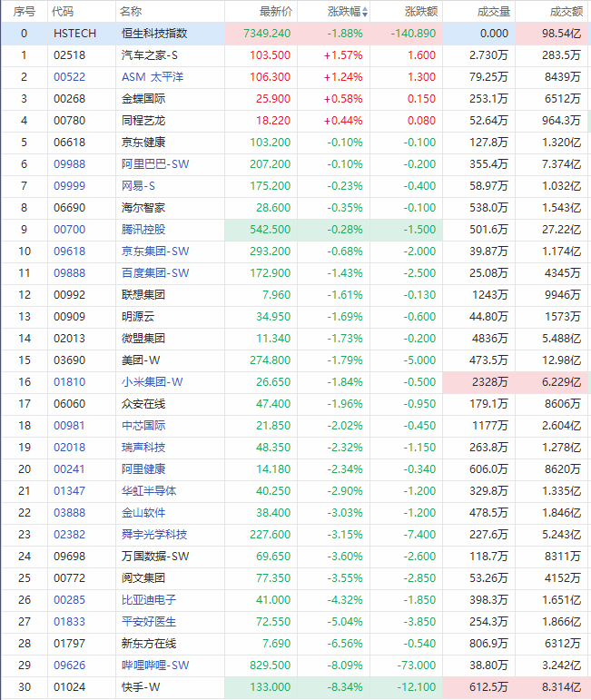
Task: Click stock code 02382
Action: click(69, 535)
